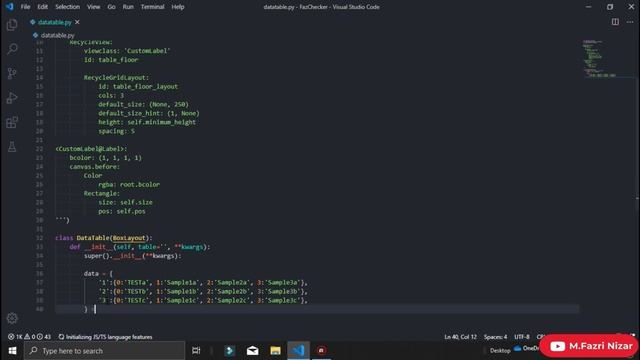Click the 'viewclass: CustomLabel' line
The height and width of the screenshot is (360, 640).
coord(127,51)
